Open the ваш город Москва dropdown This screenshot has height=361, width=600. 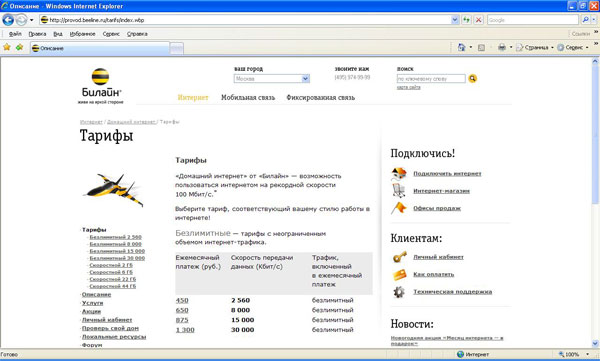pos(272,78)
